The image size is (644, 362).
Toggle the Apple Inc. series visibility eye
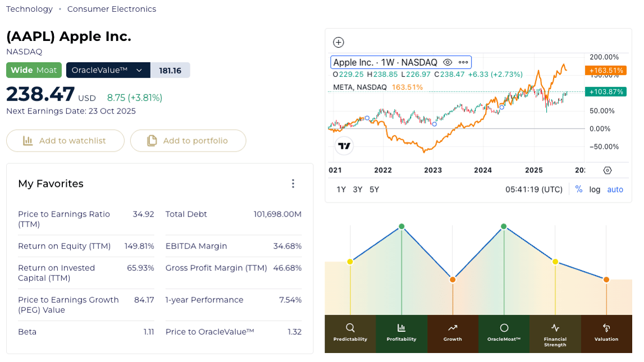pyautogui.click(x=447, y=62)
